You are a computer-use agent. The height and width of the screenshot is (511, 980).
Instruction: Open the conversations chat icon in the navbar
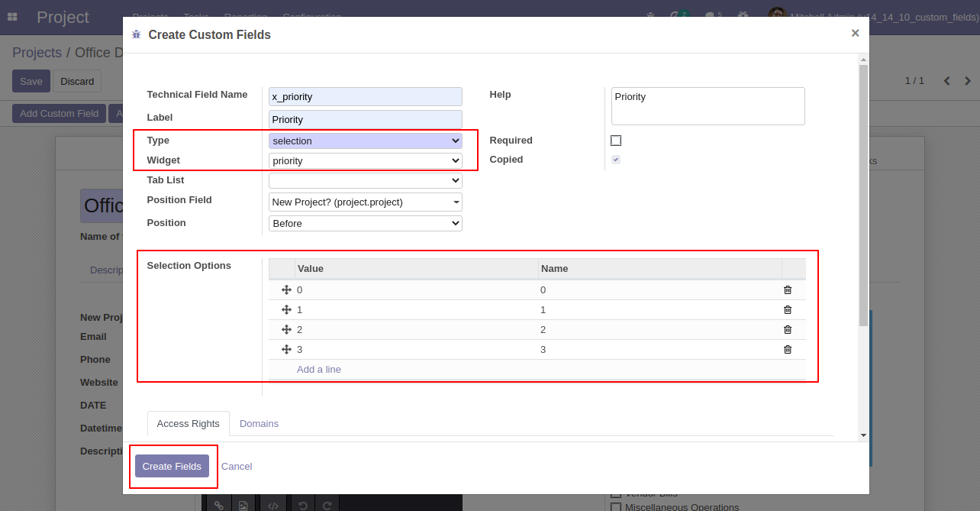(711, 15)
